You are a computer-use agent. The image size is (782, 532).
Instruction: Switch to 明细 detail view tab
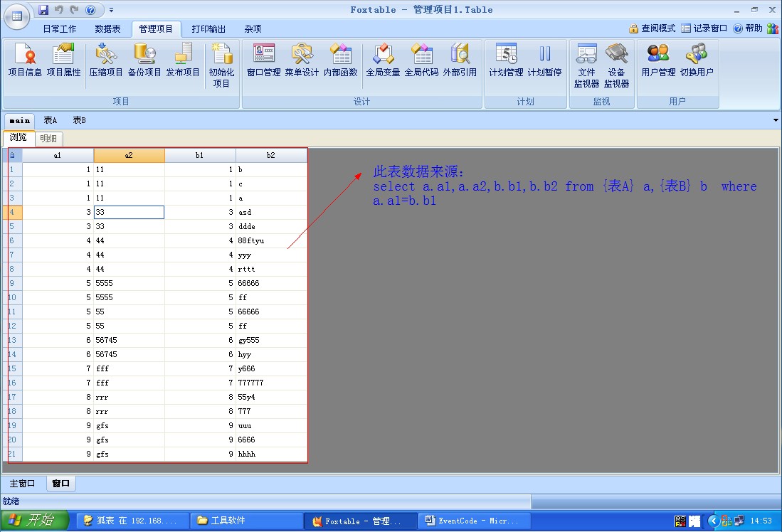point(48,139)
